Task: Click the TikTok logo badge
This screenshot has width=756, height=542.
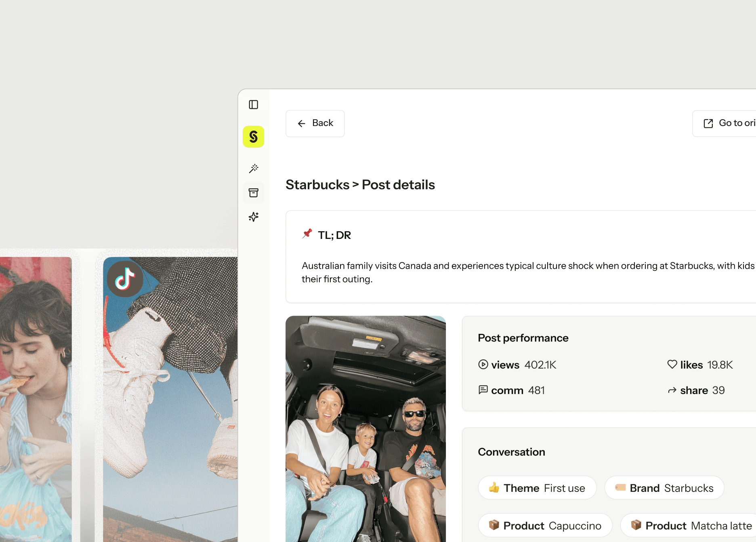Action: (x=125, y=279)
